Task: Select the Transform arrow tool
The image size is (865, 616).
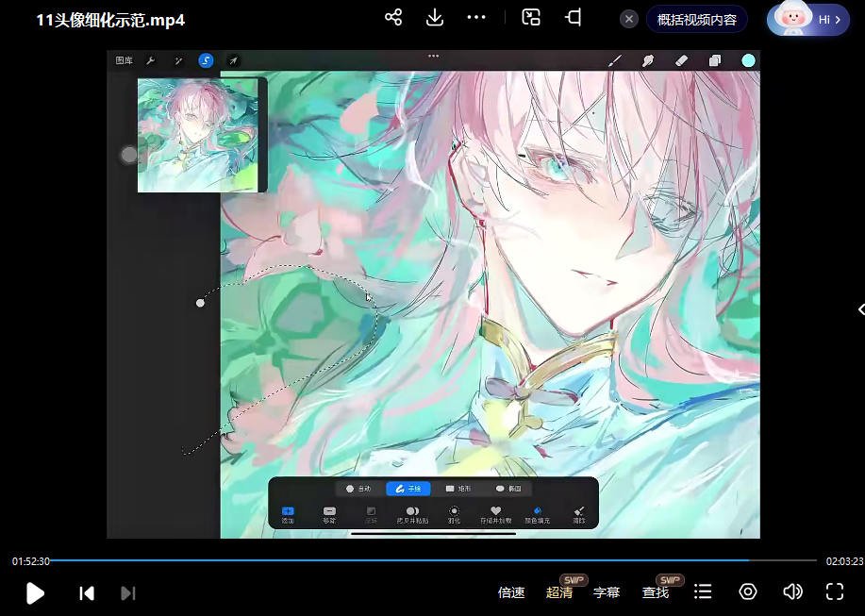Action: click(x=233, y=60)
